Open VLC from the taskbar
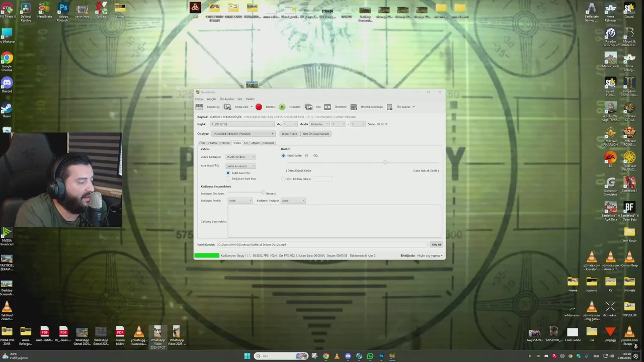Image resolution: width=644 pixels, height=362 pixels. (337, 356)
